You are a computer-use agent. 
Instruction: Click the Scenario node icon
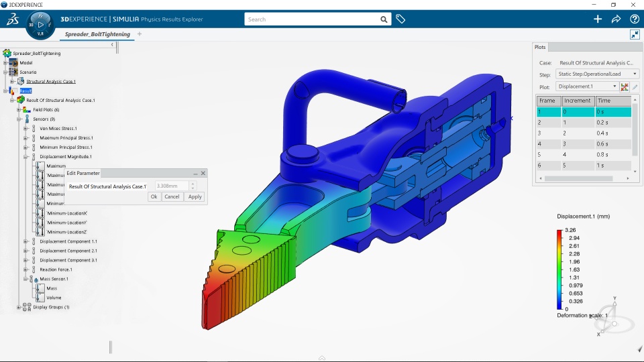pos(13,72)
